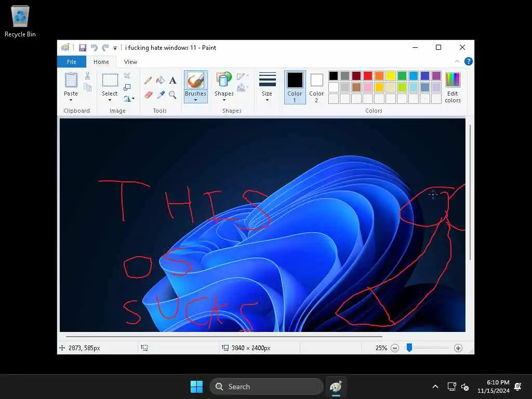Open the Rotate dropdown
The image size is (532, 399).
point(129,99)
